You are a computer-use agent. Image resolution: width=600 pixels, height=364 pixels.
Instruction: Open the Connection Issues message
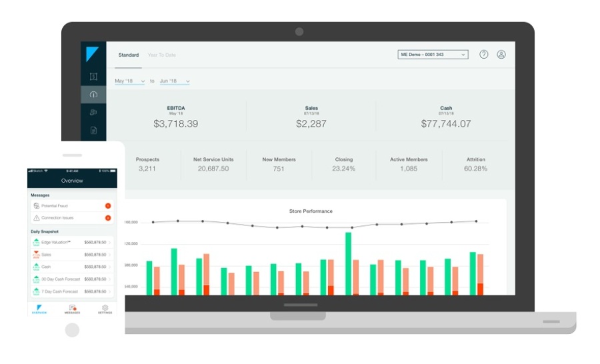click(x=71, y=218)
